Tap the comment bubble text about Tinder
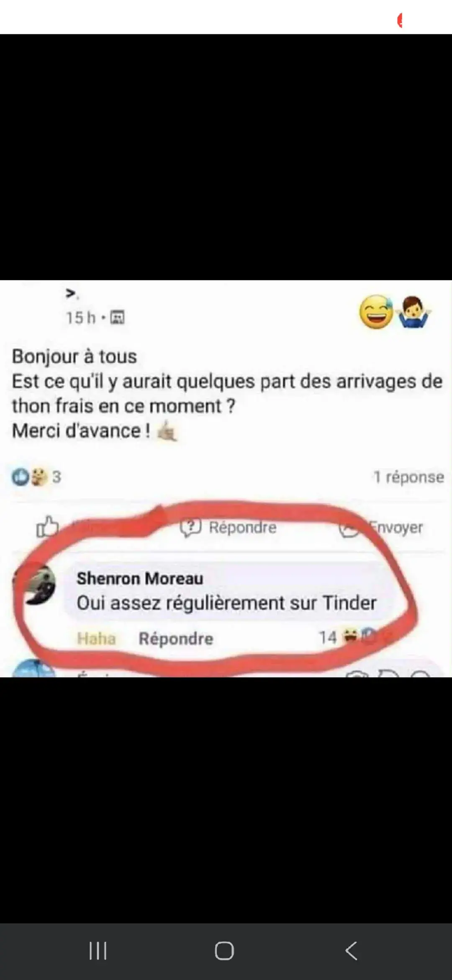452x980 pixels. coord(226,603)
